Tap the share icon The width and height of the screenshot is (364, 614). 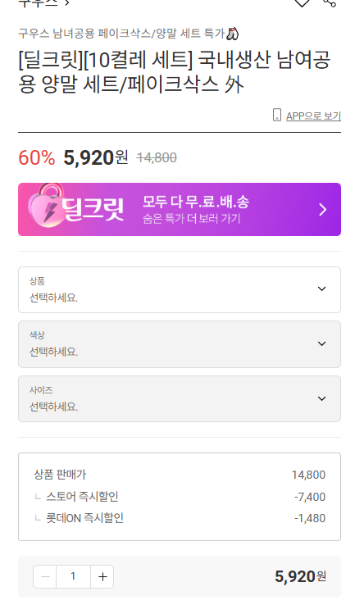(x=330, y=2)
